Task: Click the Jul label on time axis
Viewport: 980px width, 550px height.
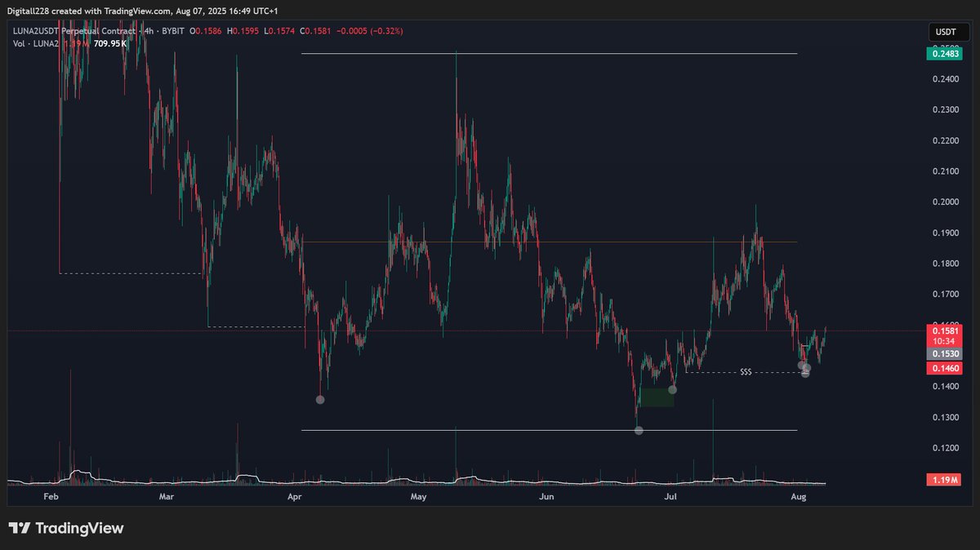Action: (671, 496)
